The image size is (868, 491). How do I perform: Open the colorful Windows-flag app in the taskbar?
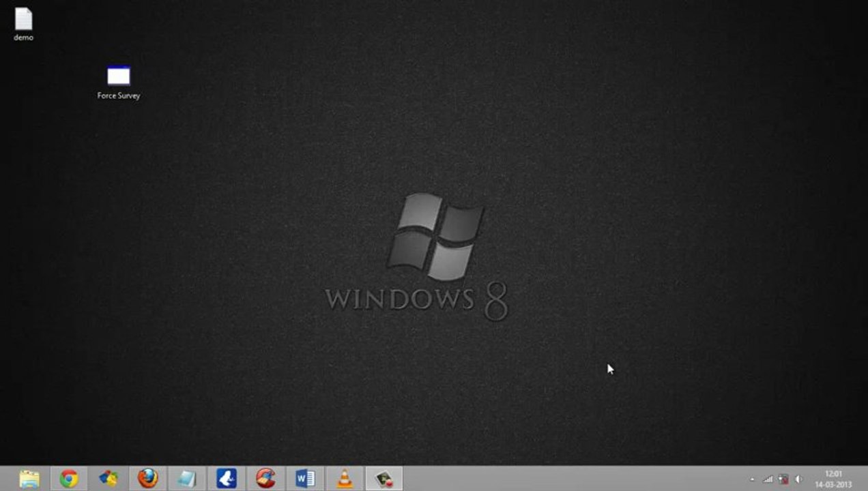click(x=108, y=479)
